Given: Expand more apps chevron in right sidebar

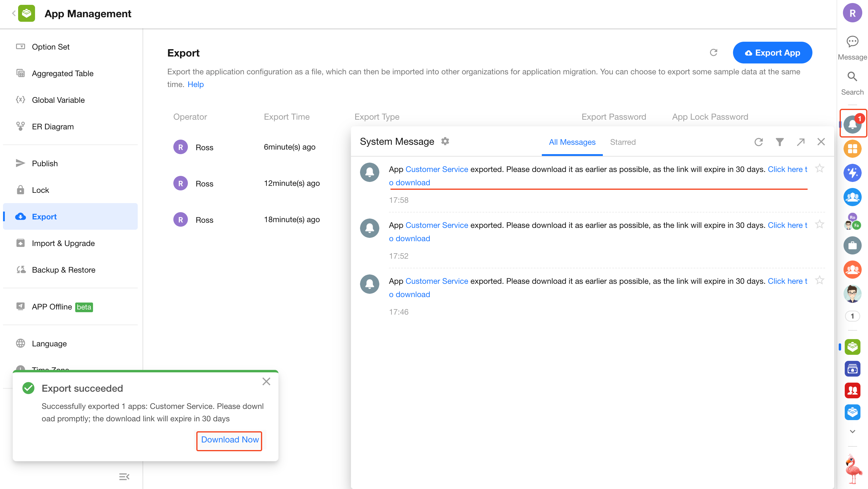Looking at the screenshot, I should 852,431.
